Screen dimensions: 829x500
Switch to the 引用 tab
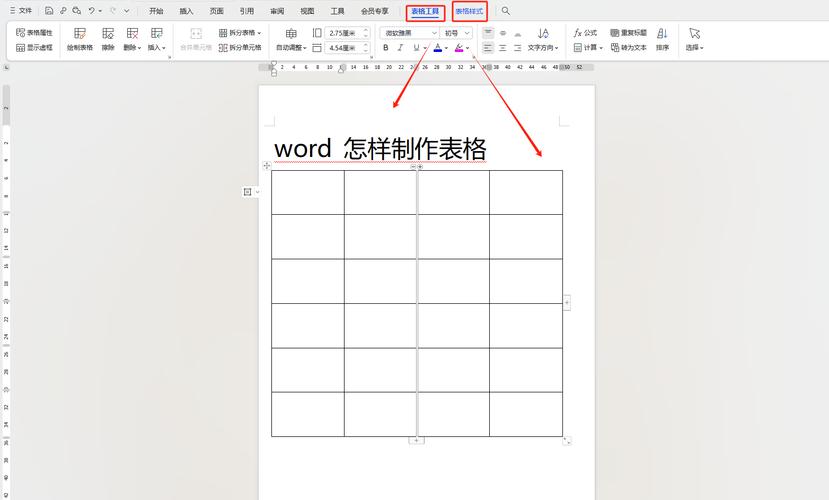246,11
